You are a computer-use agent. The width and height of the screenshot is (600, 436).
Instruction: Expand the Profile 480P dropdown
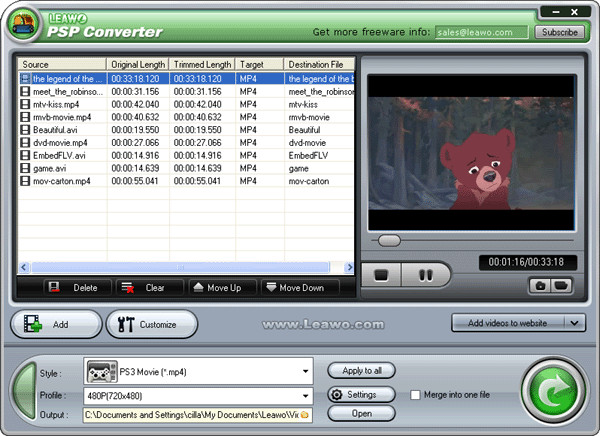click(305, 396)
